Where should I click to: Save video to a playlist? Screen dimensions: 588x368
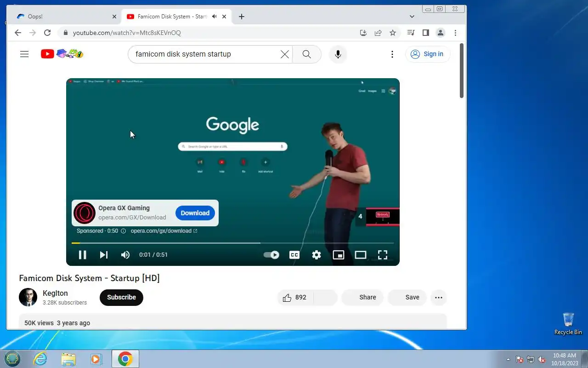pos(407,298)
